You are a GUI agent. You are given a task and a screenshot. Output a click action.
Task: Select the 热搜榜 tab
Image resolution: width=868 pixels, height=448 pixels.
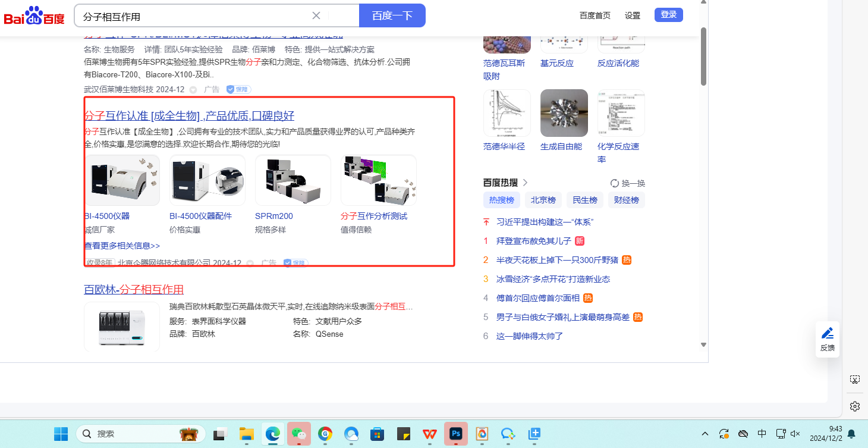pyautogui.click(x=502, y=200)
